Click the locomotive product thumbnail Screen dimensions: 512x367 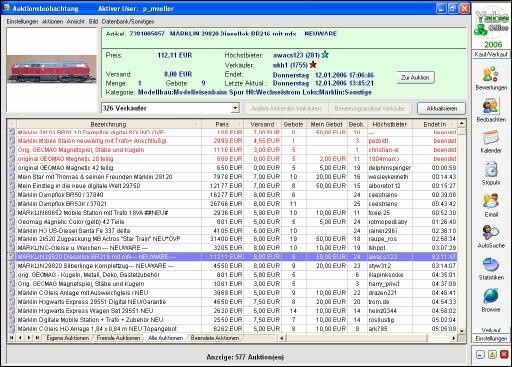coord(51,69)
